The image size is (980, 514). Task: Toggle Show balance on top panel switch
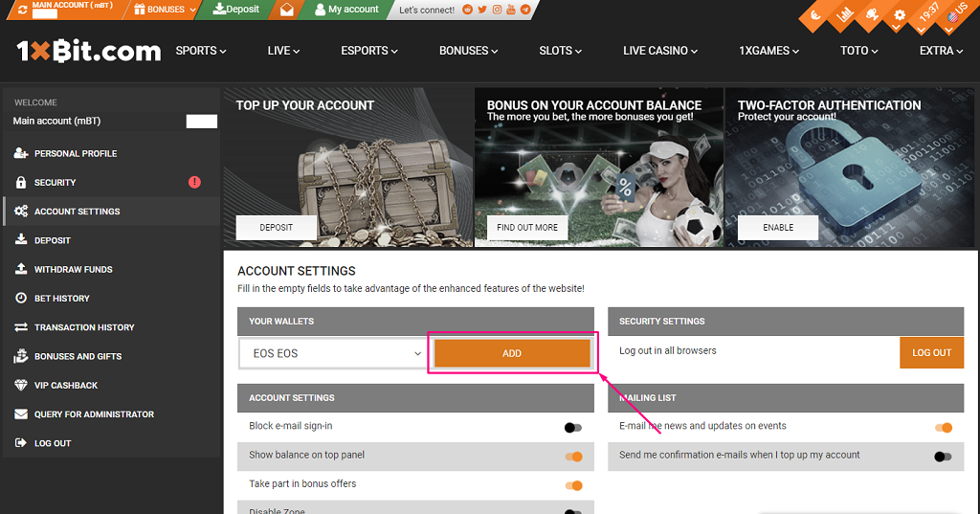coord(573,457)
